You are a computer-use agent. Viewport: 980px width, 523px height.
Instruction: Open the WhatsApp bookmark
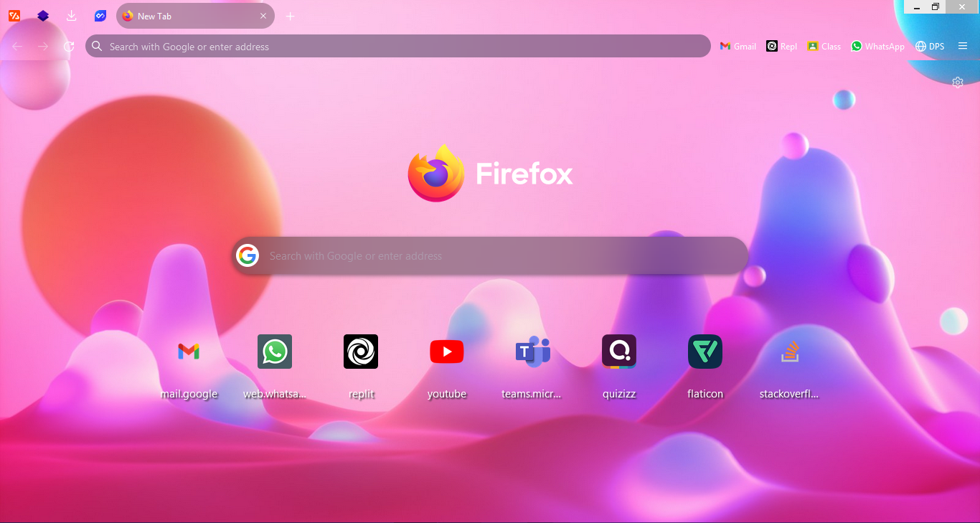coord(878,47)
